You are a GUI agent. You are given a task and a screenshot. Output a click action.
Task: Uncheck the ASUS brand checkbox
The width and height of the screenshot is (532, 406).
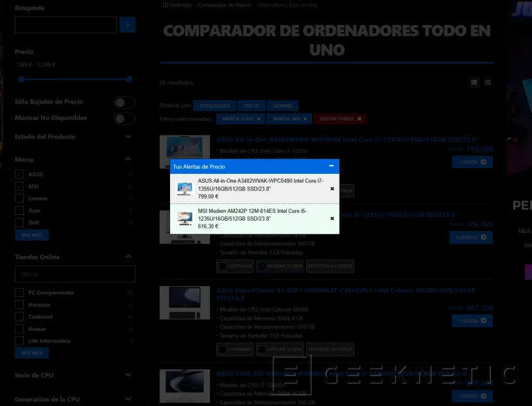pyautogui.click(x=19, y=174)
